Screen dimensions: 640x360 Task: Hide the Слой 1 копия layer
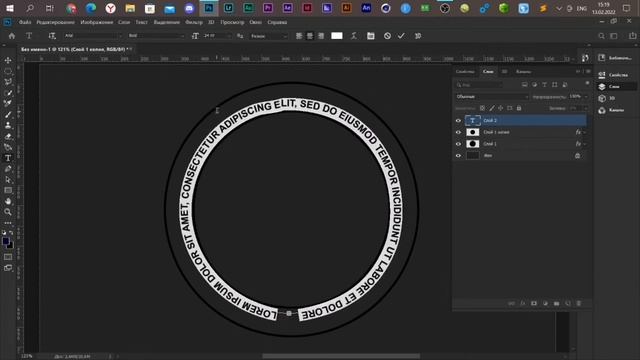point(458,132)
